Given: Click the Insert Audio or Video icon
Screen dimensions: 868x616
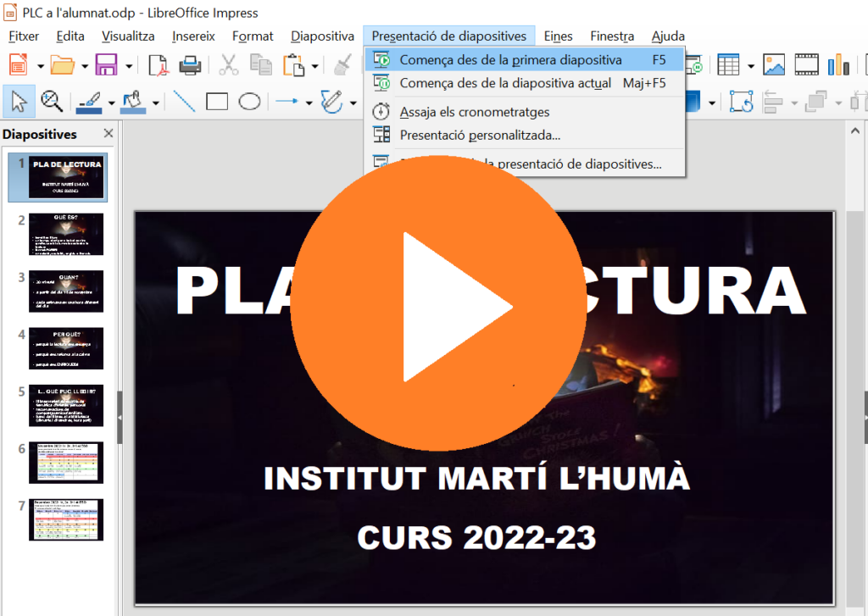Looking at the screenshot, I should click(x=806, y=65).
